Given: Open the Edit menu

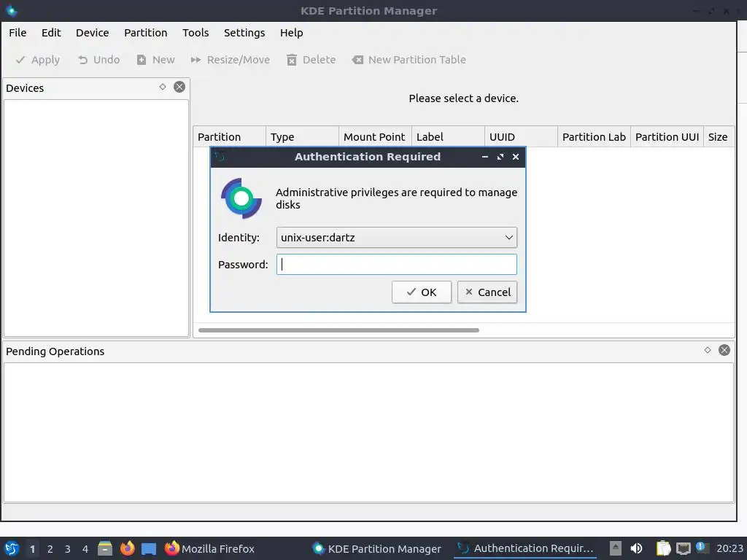Looking at the screenshot, I should pyautogui.click(x=51, y=32).
